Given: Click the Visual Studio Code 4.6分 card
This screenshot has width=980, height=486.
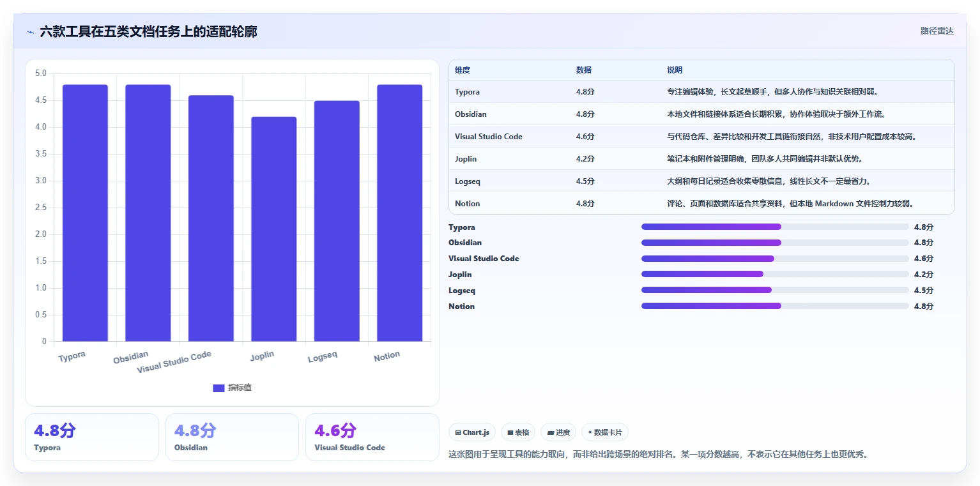Looking at the screenshot, I should pos(372,437).
